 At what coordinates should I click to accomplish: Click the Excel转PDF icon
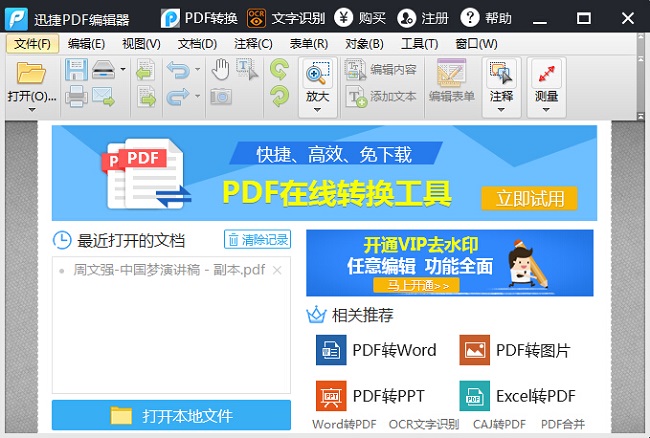(475, 396)
